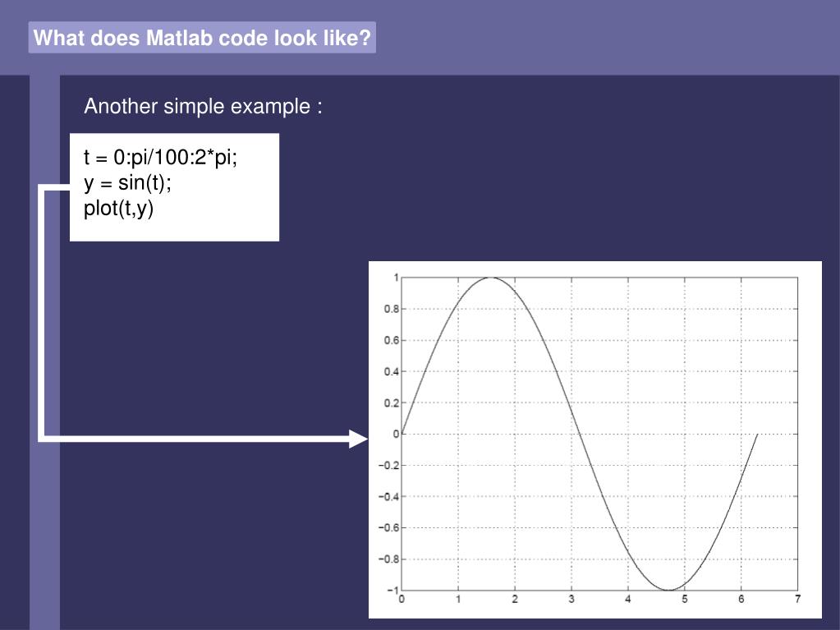
Task: Click the y-axis tick label '-0.2'
Action: coord(388,465)
